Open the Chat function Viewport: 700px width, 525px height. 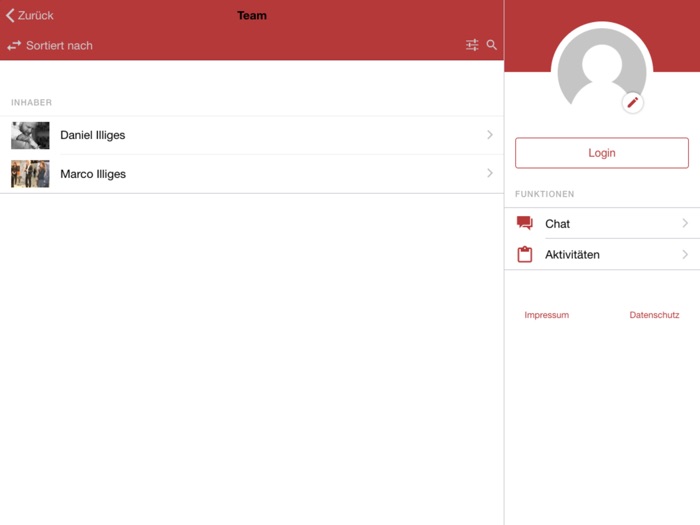pos(602,223)
